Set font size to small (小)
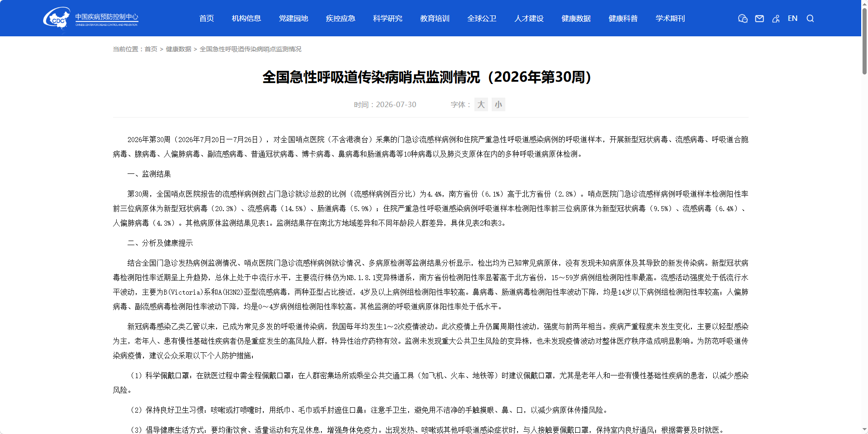The image size is (868, 434). click(x=498, y=104)
